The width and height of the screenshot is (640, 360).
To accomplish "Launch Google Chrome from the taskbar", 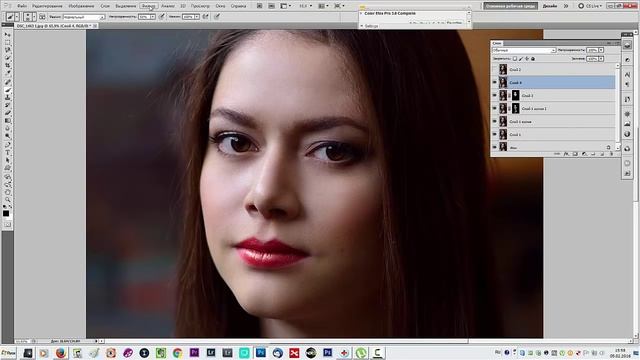I will pyautogui.click(x=177, y=352).
